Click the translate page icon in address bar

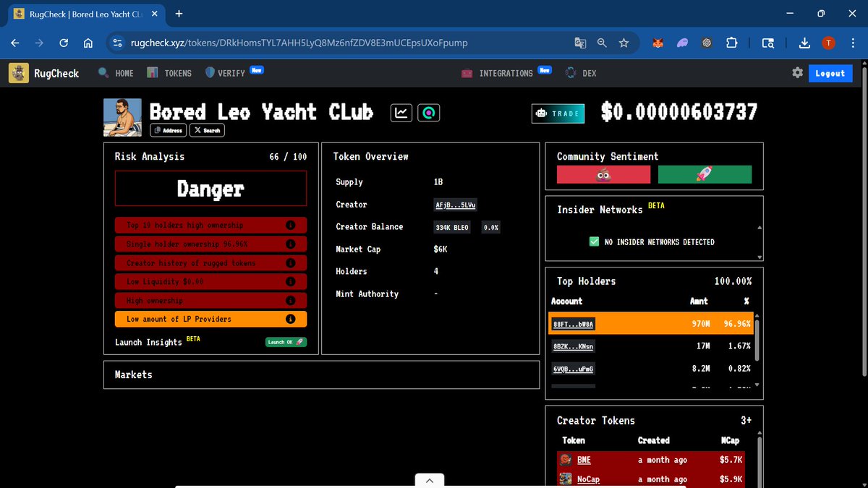coord(580,43)
